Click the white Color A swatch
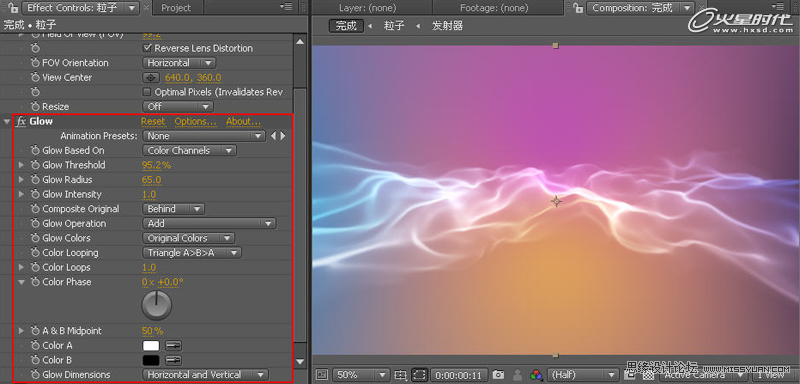800x384 pixels. pyautogui.click(x=151, y=346)
